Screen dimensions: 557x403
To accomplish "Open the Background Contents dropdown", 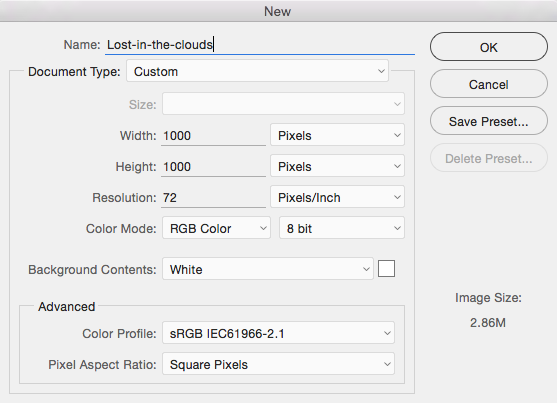I will [267, 269].
